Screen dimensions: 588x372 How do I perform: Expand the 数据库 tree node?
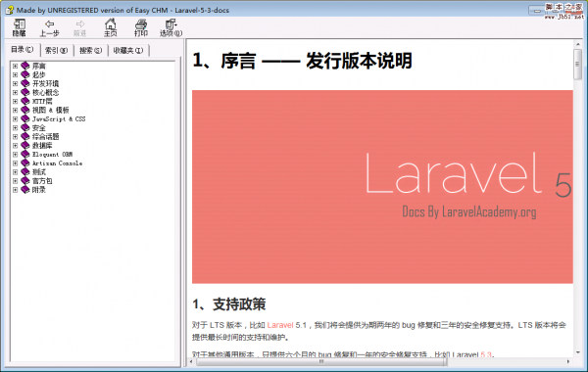(15, 146)
